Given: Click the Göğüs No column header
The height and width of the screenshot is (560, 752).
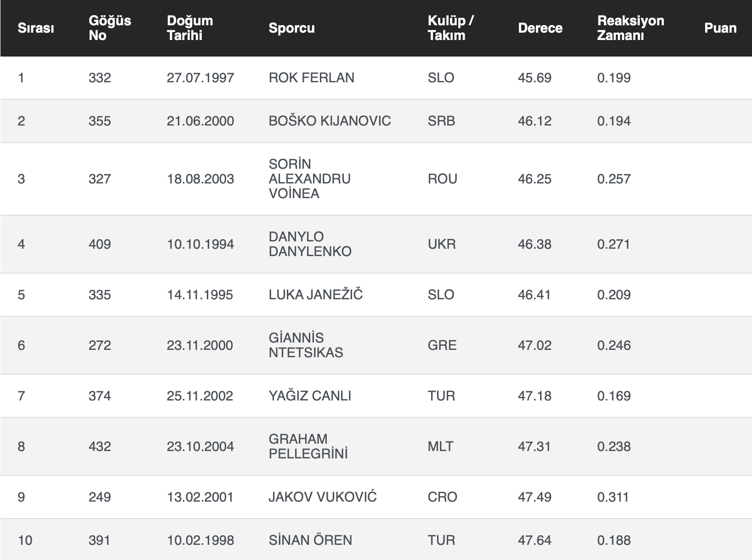Looking at the screenshot, I should pyautogui.click(x=110, y=28).
